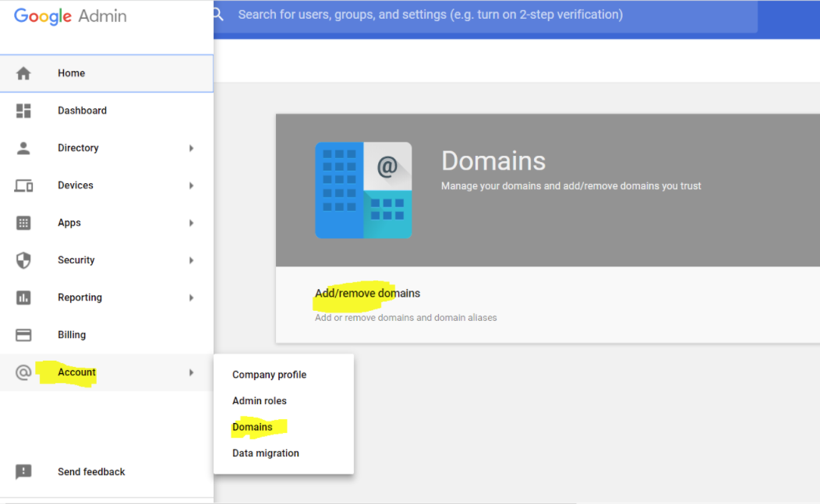Choose Data migration from the submenu

tap(266, 453)
